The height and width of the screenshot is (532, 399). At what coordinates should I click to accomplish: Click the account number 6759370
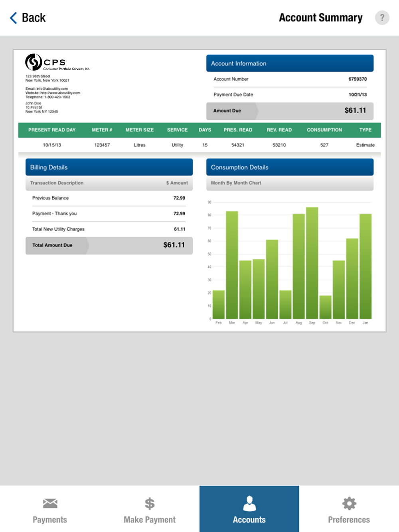tap(358, 79)
